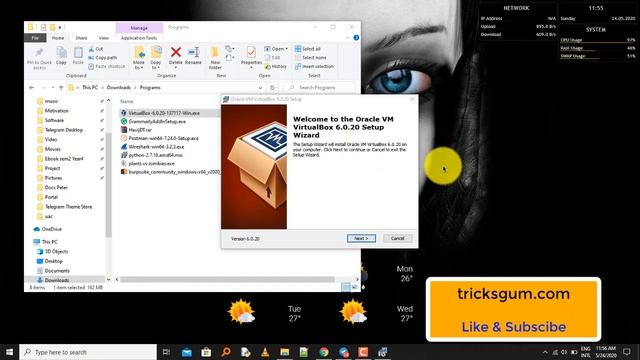
Task: Click Paste shortcut in Clipboard group
Action: [107, 66]
